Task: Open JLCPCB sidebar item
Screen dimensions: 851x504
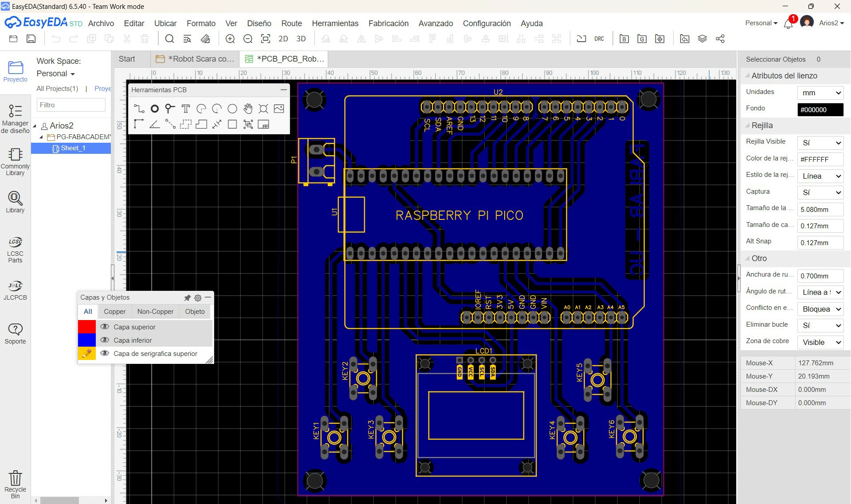Action: [15, 290]
